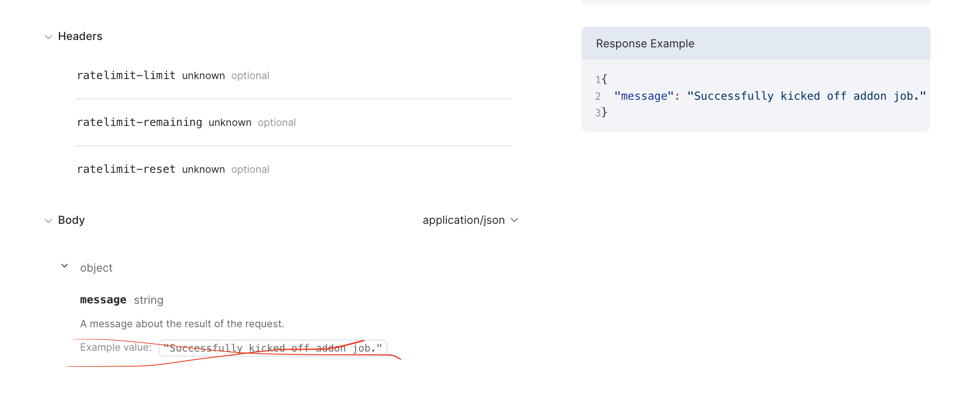This screenshot has height=398, width=980.
Task: Open the application/json content type dropdown
Action: click(x=470, y=220)
